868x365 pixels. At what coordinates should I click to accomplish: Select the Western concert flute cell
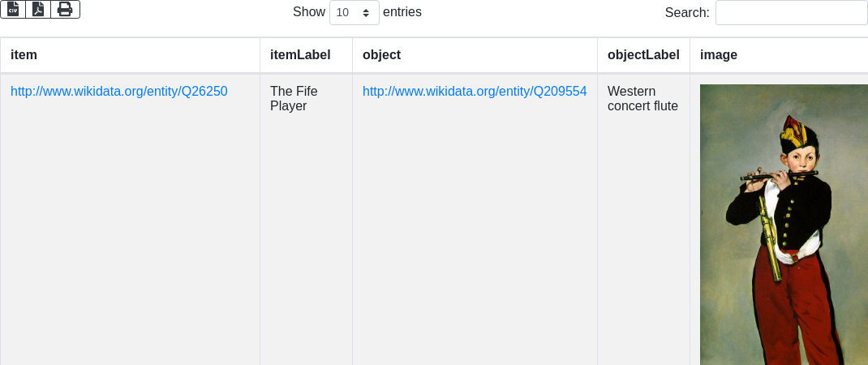coord(642,98)
